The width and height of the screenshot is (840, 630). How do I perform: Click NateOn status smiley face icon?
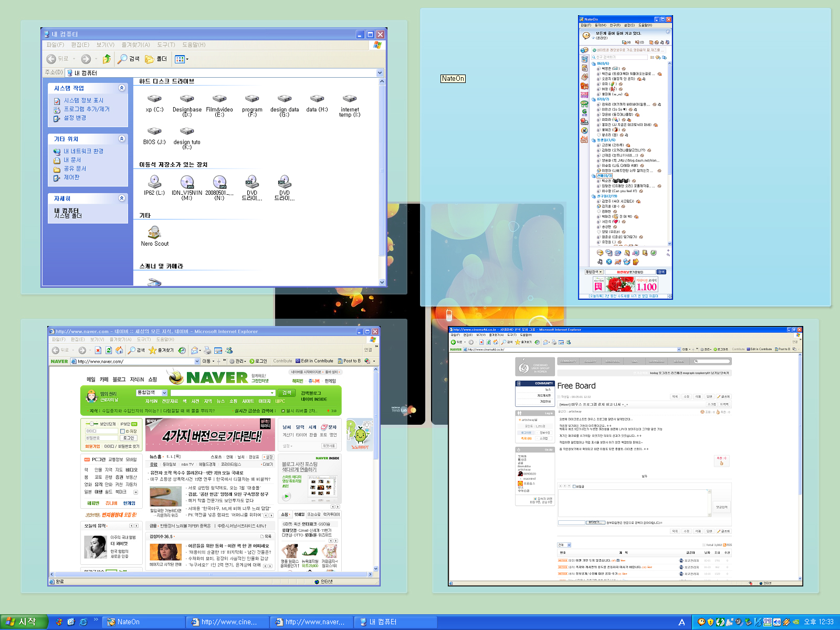(x=586, y=36)
